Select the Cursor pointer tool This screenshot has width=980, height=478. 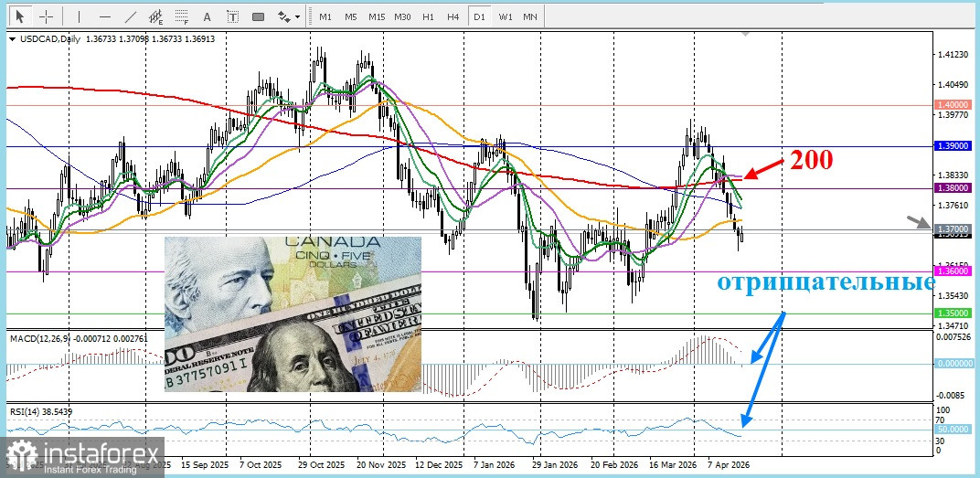pos(20,16)
